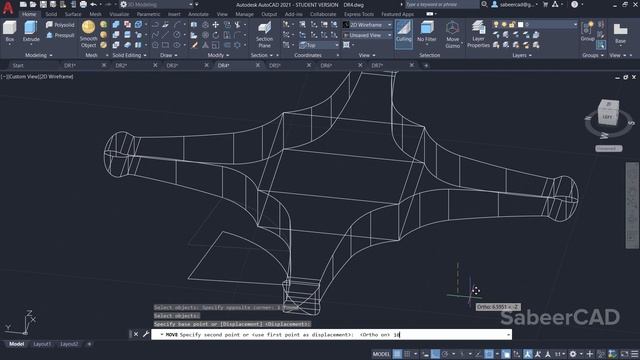Click the keyword search input box
Viewport: 640px width, 360px height.
pos(442,4)
